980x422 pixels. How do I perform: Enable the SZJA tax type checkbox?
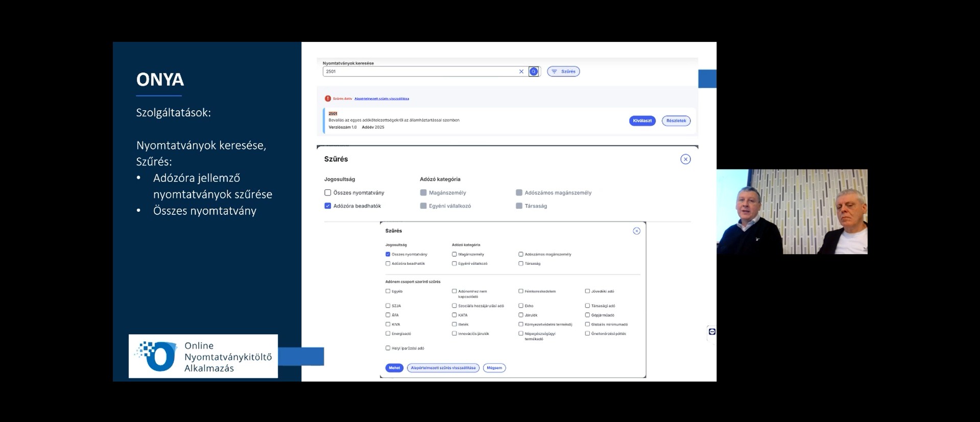pyautogui.click(x=388, y=306)
